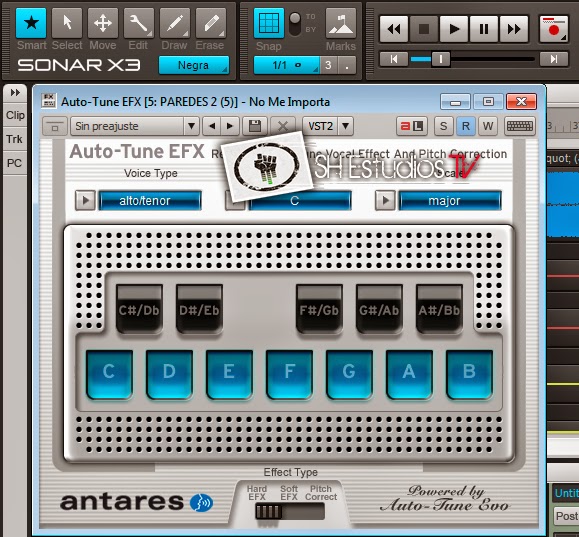Click the alto/tenor voice type field
This screenshot has height=537, width=579.
point(150,201)
